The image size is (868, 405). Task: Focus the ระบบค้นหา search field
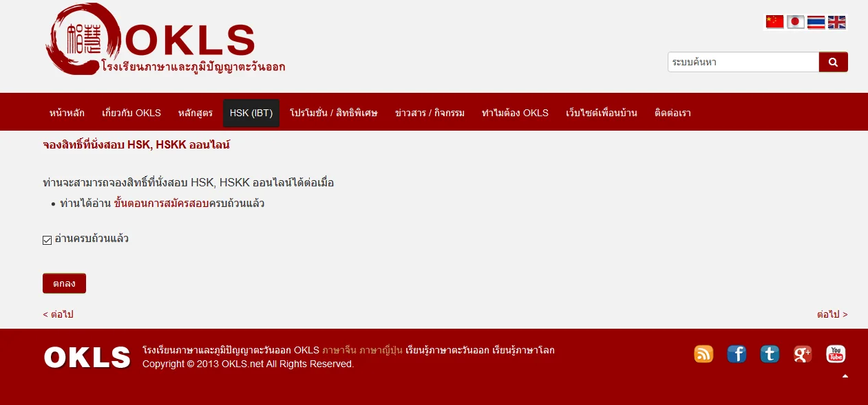[x=743, y=62]
